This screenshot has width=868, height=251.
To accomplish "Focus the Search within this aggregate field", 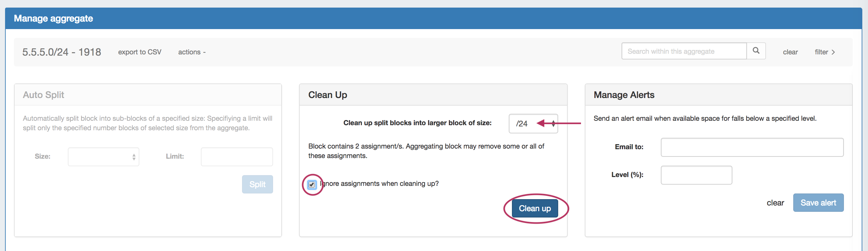I will 684,51.
